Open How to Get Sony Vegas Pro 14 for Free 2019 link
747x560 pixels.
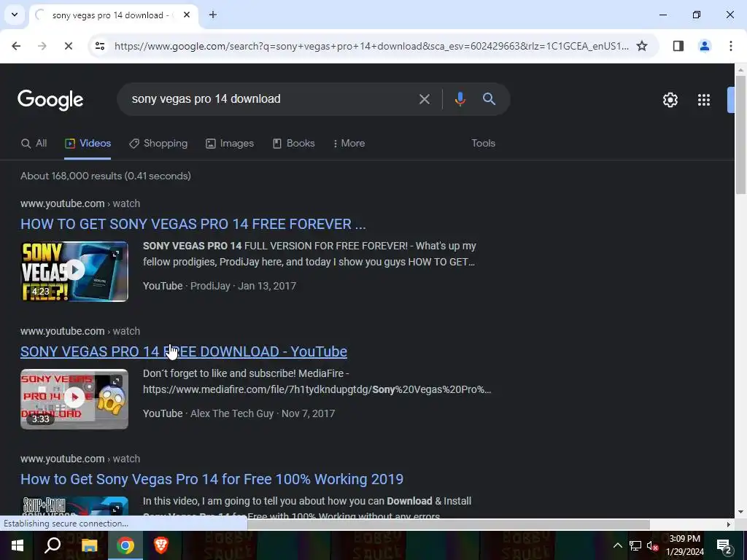pyautogui.click(x=212, y=479)
